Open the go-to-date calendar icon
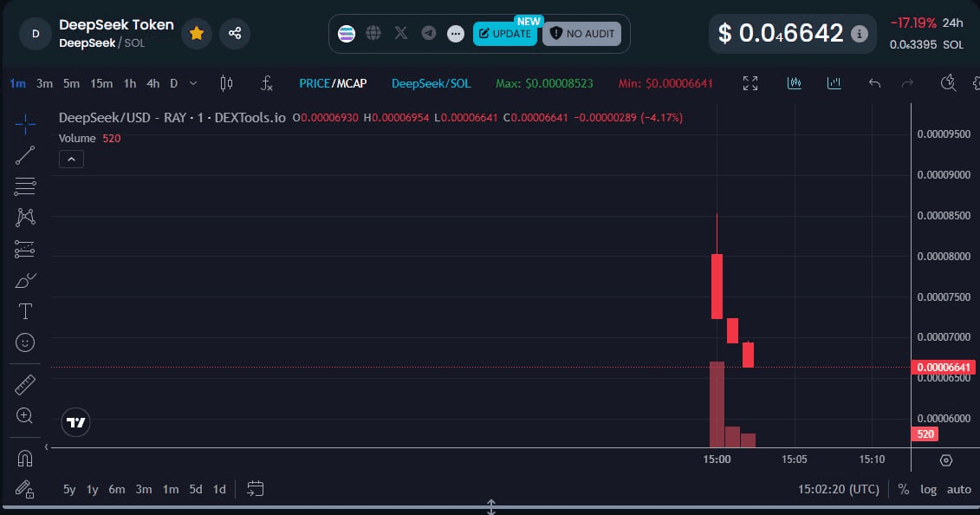This screenshot has width=980, height=515. click(x=255, y=489)
